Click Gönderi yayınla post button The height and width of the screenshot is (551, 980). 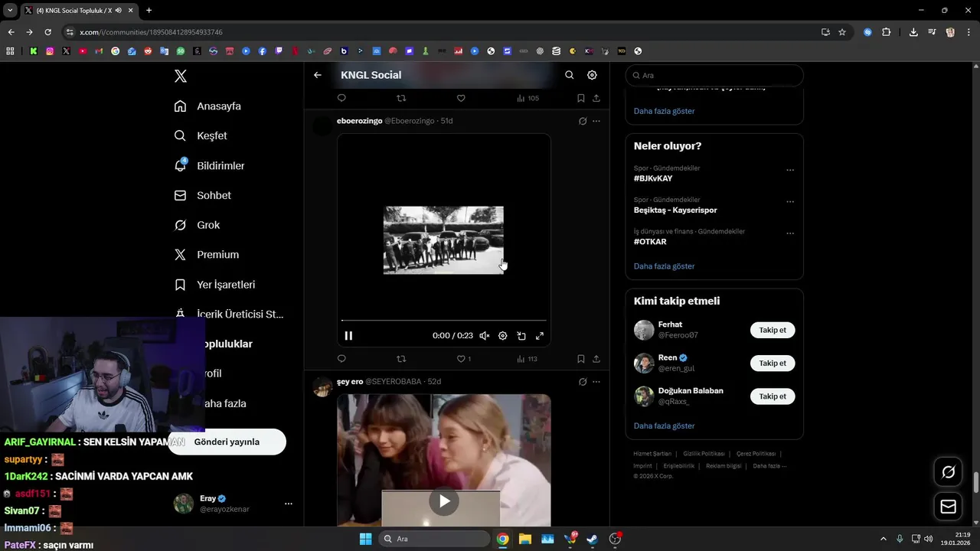coord(227,442)
